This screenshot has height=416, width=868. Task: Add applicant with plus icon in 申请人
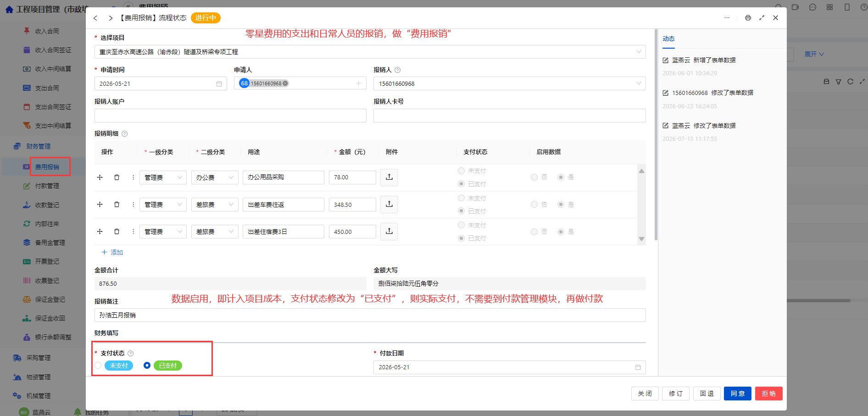point(358,83)
